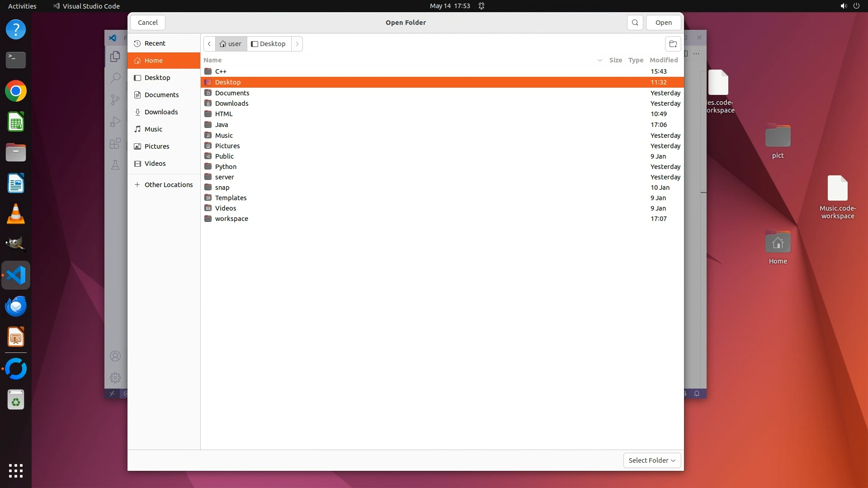Click the VS Code notification bell icon
Viewport: 868px width, 488px height.
click(697, 394)
